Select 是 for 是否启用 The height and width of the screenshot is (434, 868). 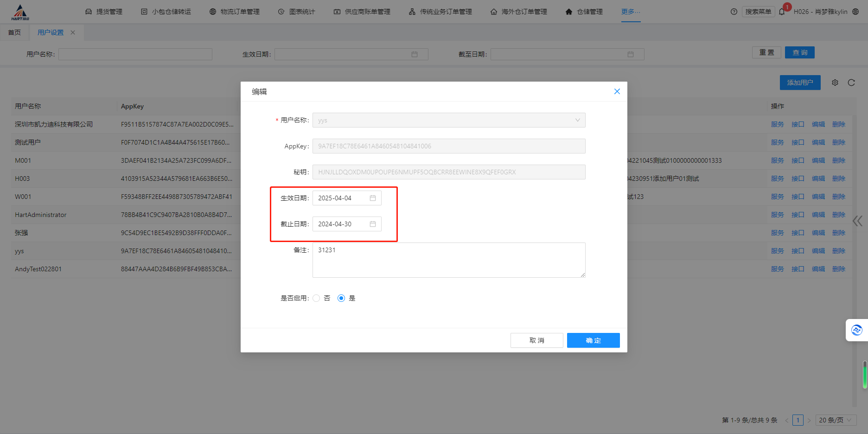click(341, 298)
